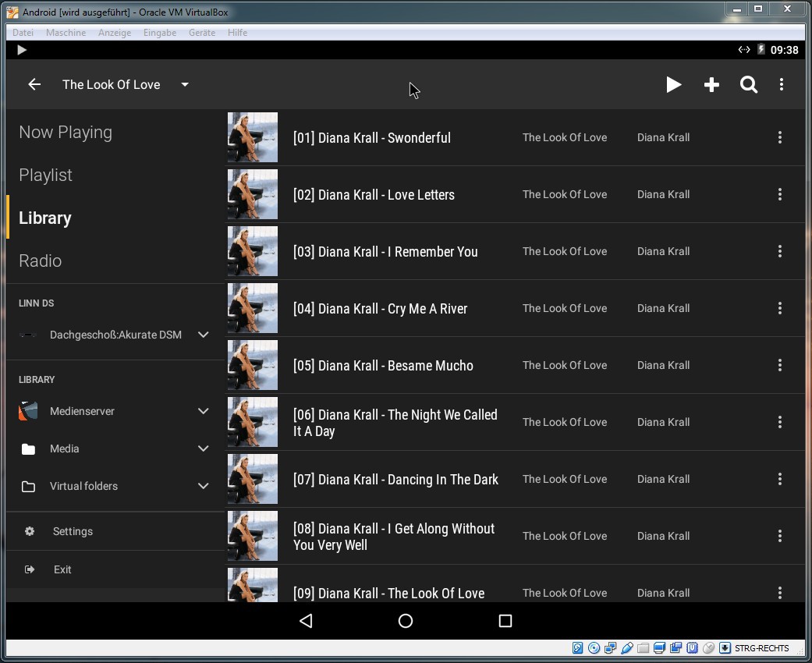Expand the Medienserver library chevron
The image size is (812, 663).
tap(203, 412)
